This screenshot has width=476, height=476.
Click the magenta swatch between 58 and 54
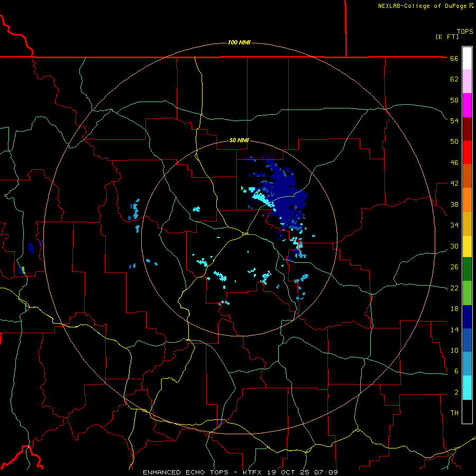click(x=467, y=105)
